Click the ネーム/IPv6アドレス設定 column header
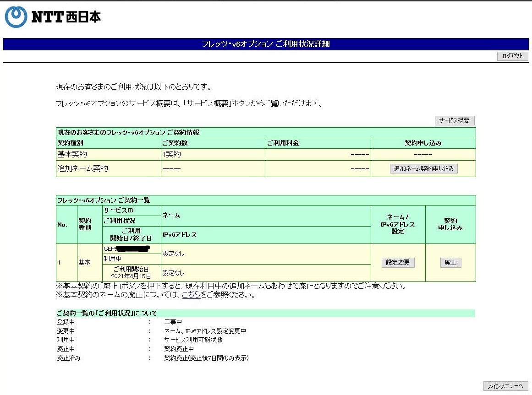 [398, 224]
